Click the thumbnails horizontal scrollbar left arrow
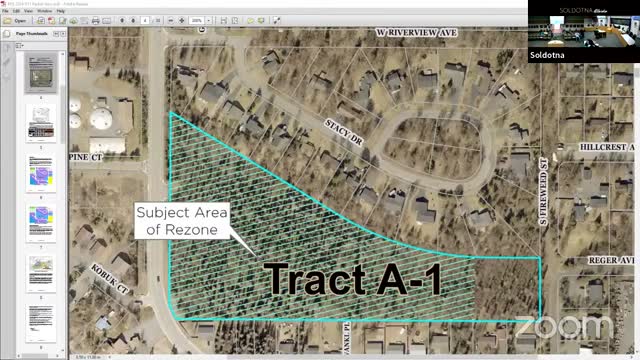Screen dimensions: 640x360 click(x=18, y=356)
